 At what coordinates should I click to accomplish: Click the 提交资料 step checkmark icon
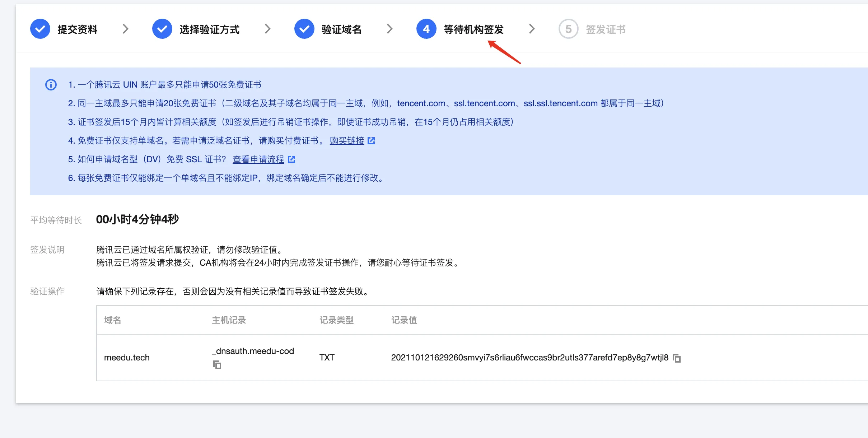40,29
